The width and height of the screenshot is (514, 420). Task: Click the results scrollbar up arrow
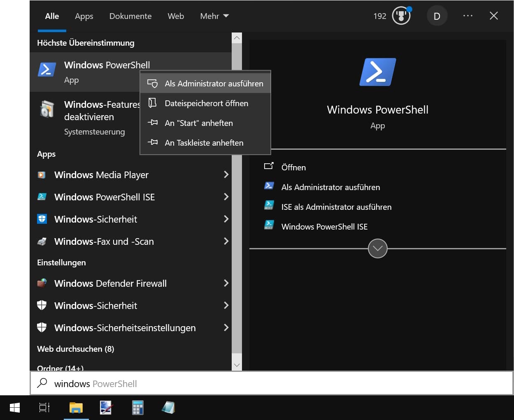[x=237, y=38]
